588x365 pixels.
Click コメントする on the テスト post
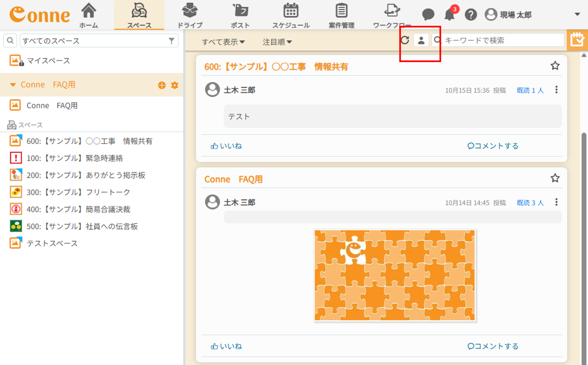[x=493, y=146]
